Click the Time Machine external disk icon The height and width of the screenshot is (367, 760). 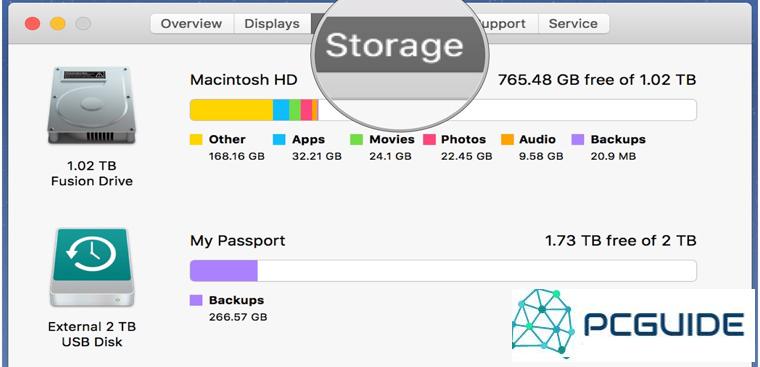pyautogui.click(x=92, y=268)
